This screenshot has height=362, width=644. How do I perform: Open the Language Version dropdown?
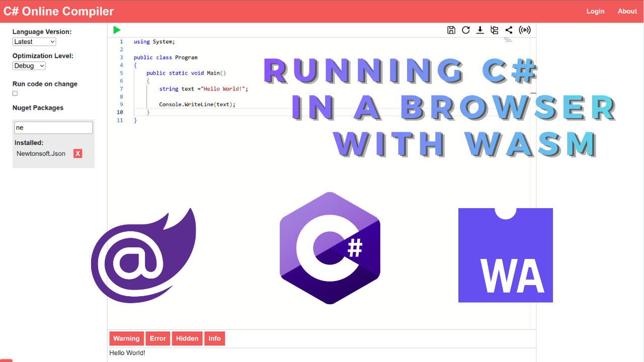point(34,42)
